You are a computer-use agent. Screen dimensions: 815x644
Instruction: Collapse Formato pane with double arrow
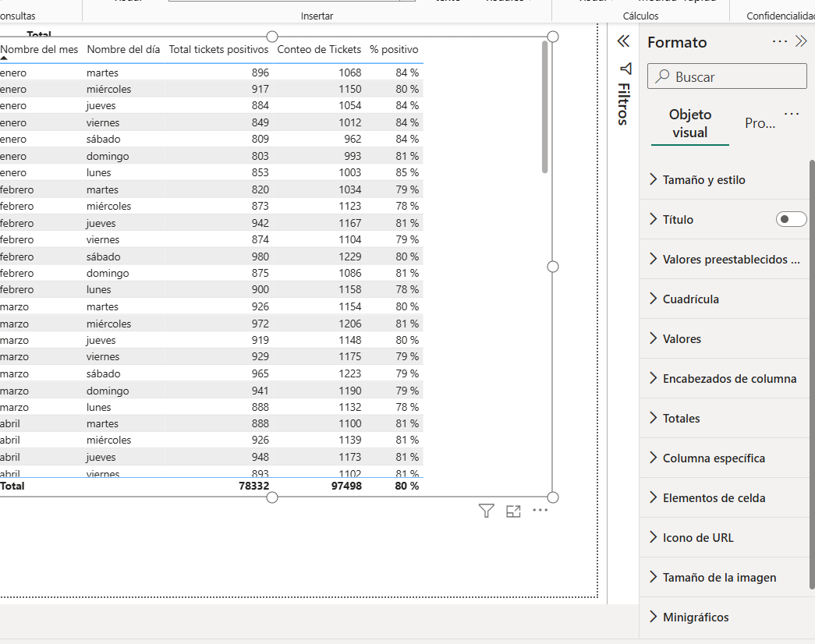pyautogui.click(x=801, y=42)
